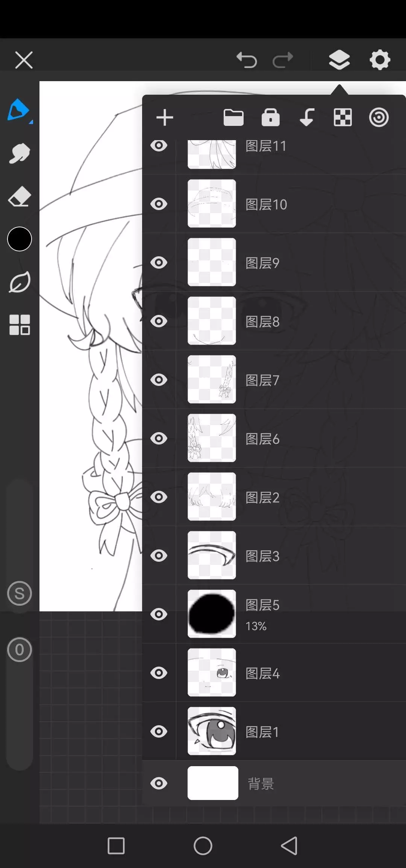Toggle visibility of 图层5
This screenshot has width=406, height=868.
[159, 614]
